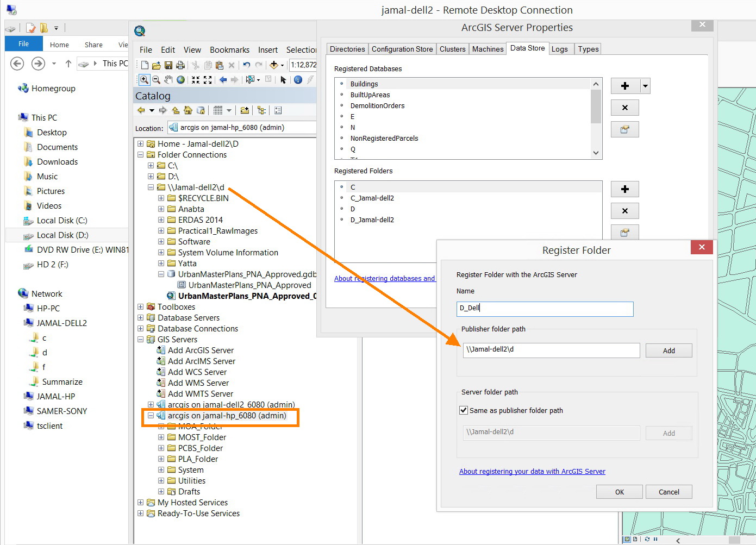Click the Full Extent globe icon
The height and width of the screenshot is (545, 756).
click(x=180, y=80)
